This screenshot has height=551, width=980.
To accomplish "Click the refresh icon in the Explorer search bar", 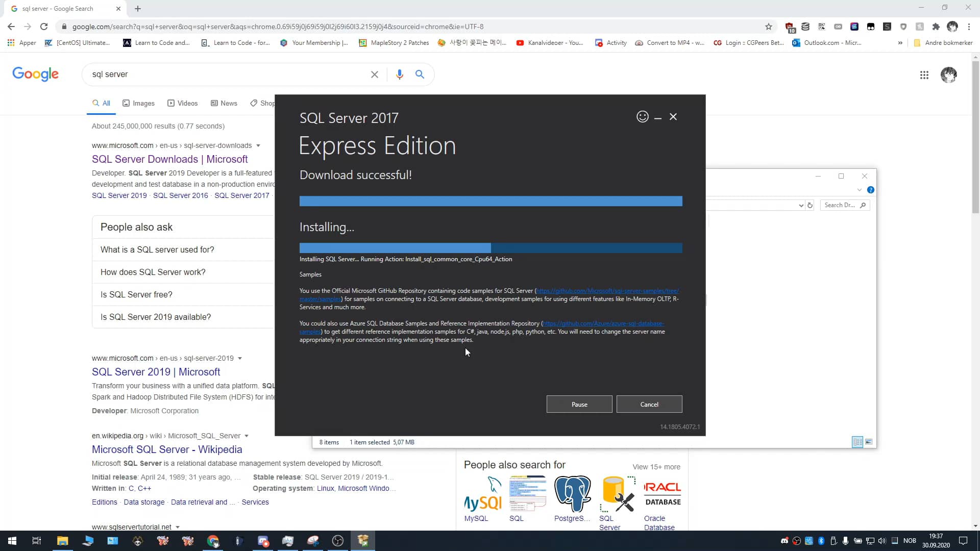I will click(x=810, y=205).
